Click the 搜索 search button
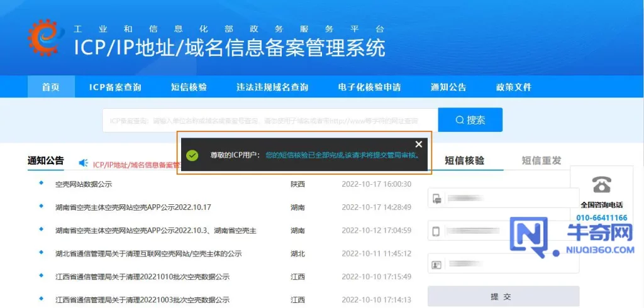 pyautogui.click(x=470, y=120)
